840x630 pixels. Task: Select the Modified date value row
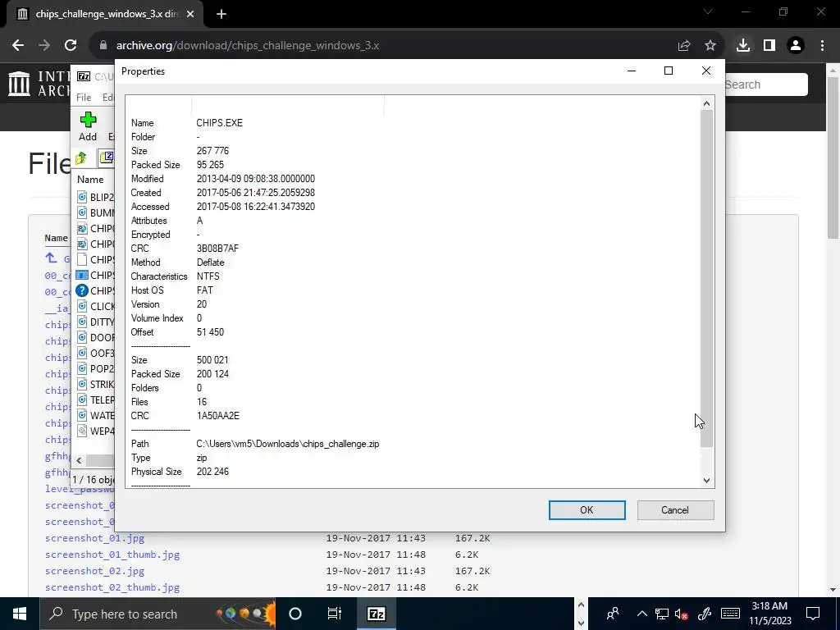click(256, 179)
